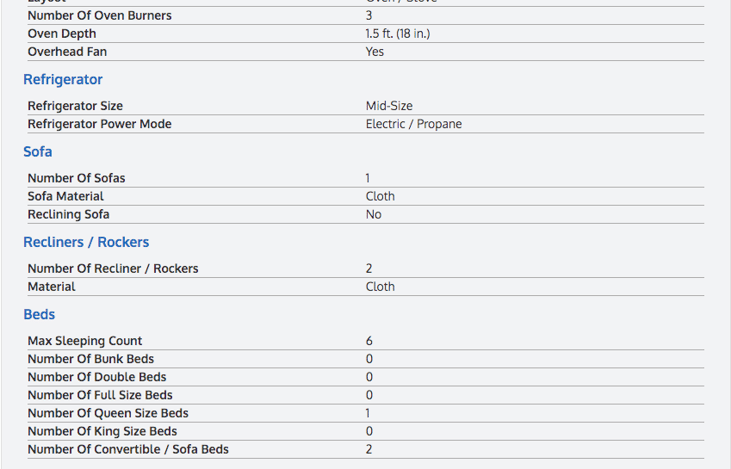The height and width of the screenshot is (469, 731).
Task: Select the Number Of Sofas label
Action: pos(76,178)
